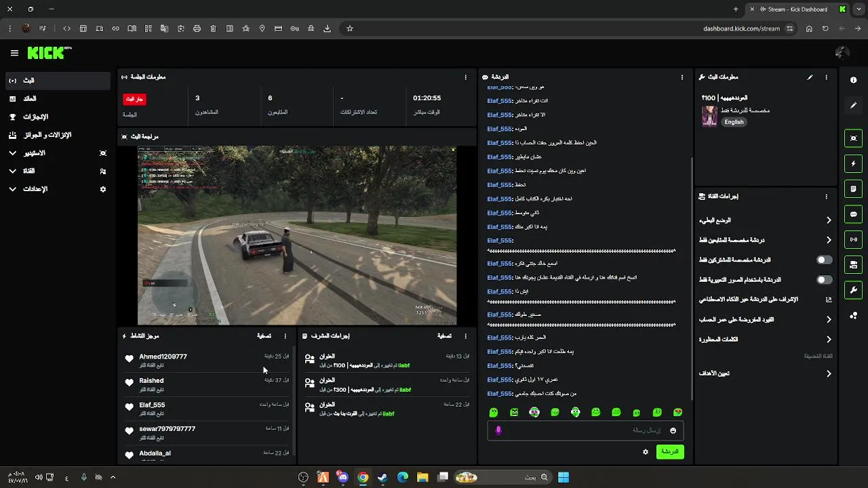Click the three-dots cluster icon at the rail bottom
The height and width of the screenshot is (488, 868).
pos(853,315)
